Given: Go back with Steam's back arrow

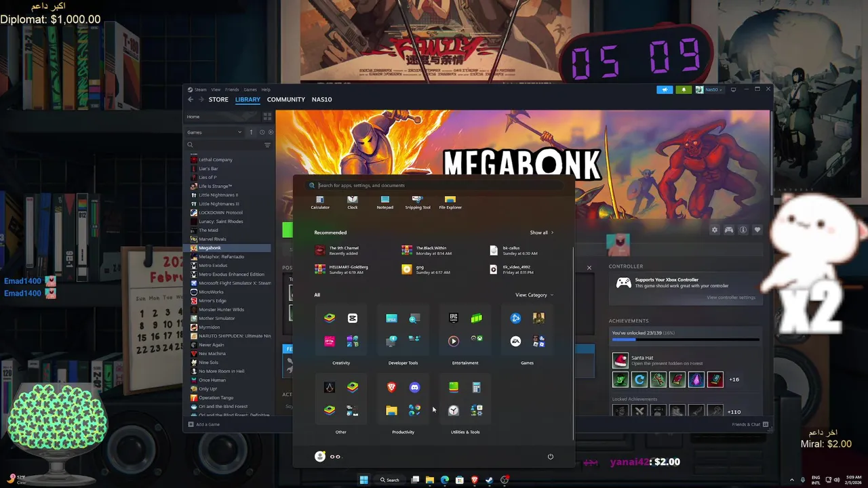Looking at the screenshot, I should pos(191,100).
